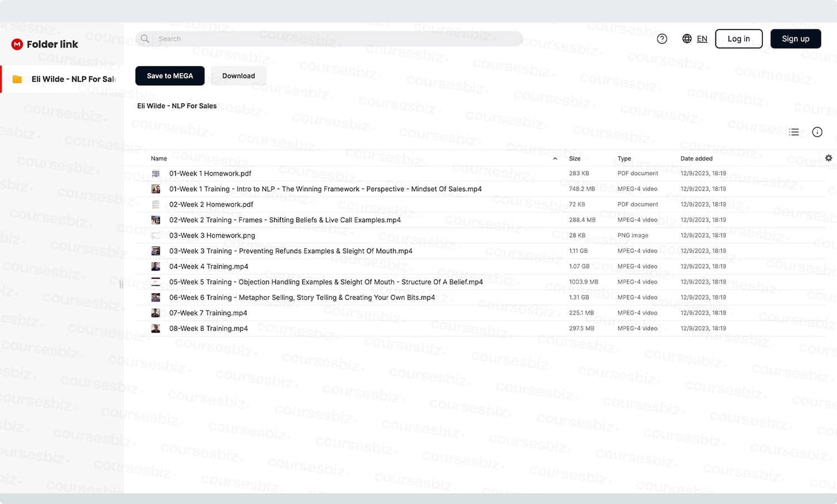Click the 1.31 GB size cell

(579, 297)
